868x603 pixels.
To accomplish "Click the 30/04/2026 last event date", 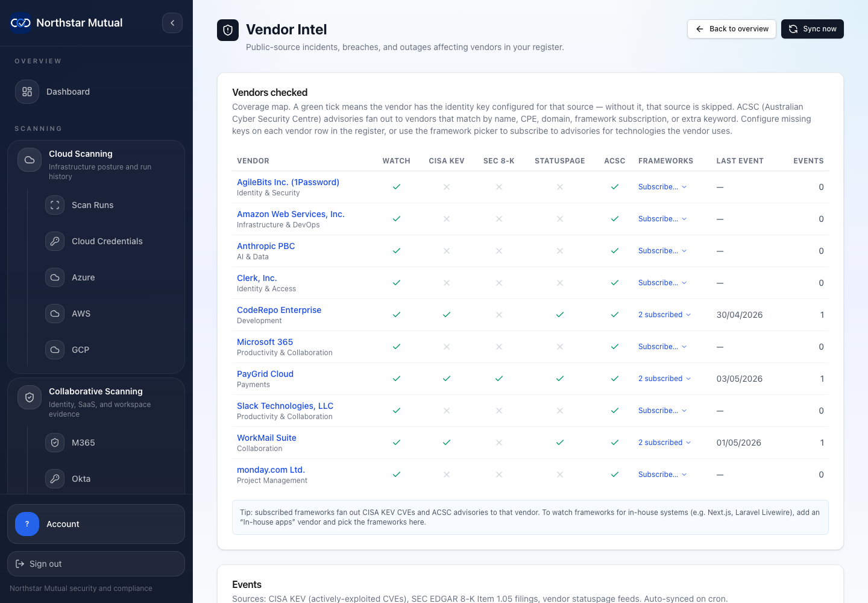I will pyautogui.click(x=740, y=315).
